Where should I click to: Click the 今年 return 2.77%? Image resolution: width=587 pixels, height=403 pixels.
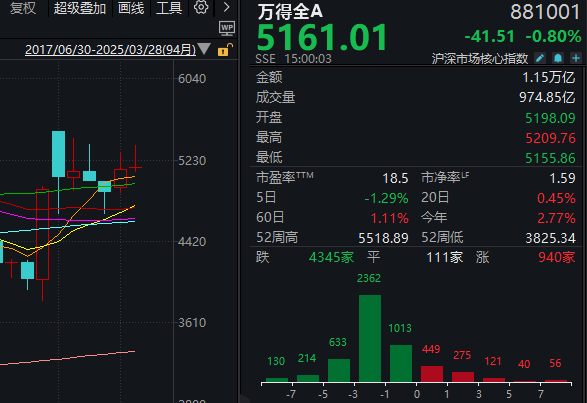[x=556, y=218]
